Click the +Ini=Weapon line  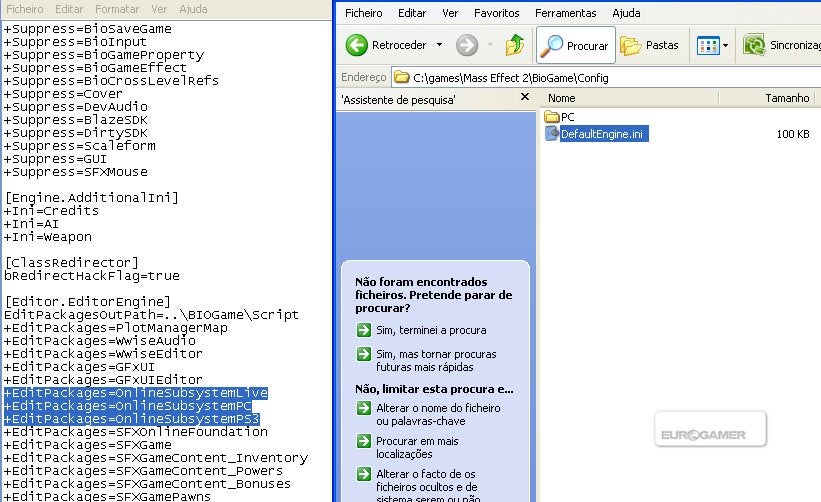pyautogui.click(x=48, y=237)
